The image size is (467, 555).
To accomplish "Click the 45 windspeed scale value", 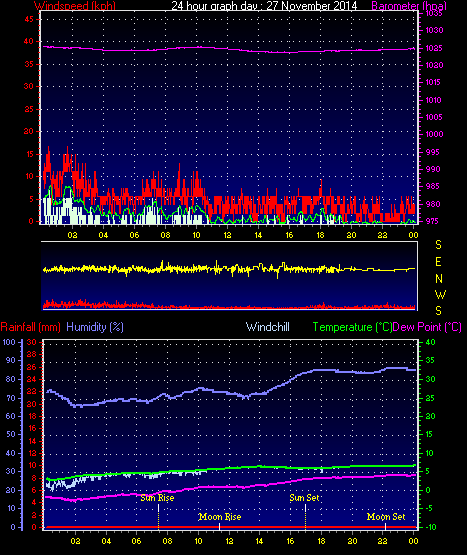I will [29, 19].
